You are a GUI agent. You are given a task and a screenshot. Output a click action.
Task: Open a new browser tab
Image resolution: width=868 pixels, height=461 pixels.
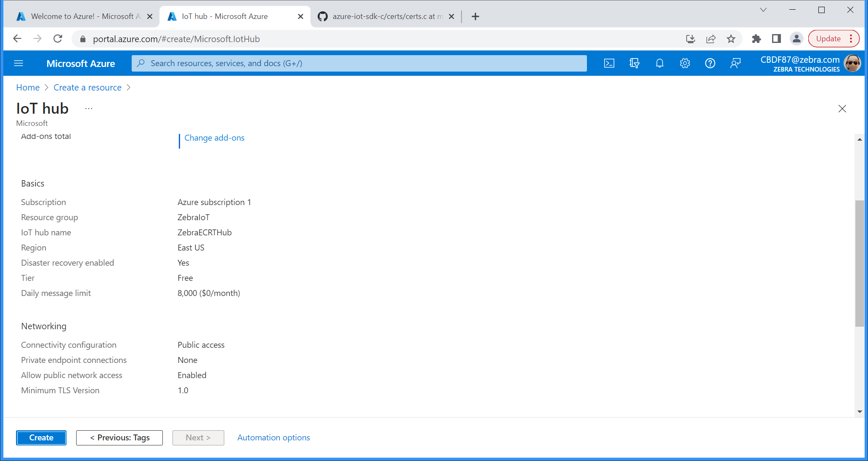click(475, 16)
